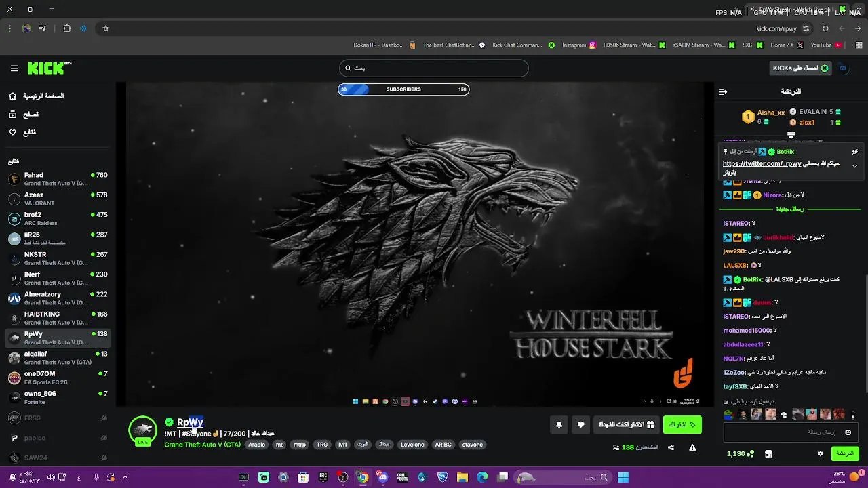Click the Grand Theft Auto V category link

(202, 445)
